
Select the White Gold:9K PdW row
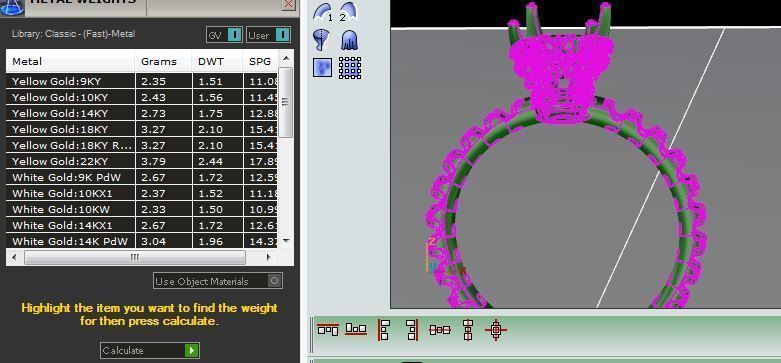tap(141, 177)
